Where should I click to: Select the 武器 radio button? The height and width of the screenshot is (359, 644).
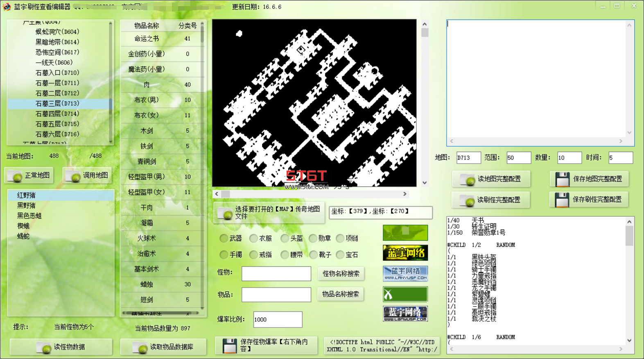click(x=224, y=238)
